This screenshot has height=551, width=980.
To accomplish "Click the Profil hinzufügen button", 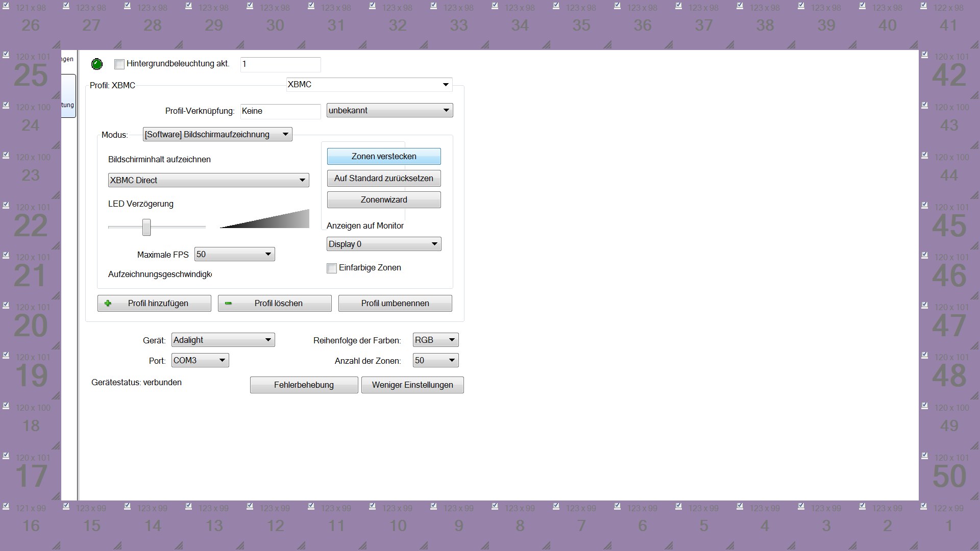I will tap(154, 303).
